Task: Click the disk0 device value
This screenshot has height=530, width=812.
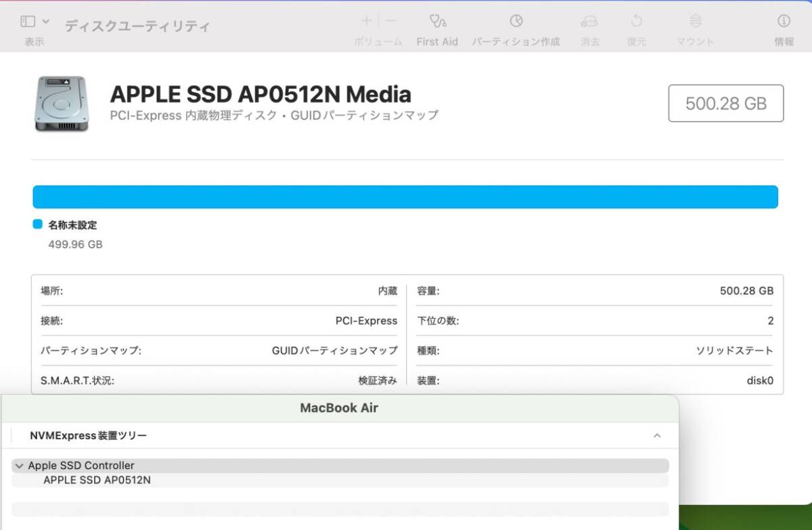Action: (760, 380)
